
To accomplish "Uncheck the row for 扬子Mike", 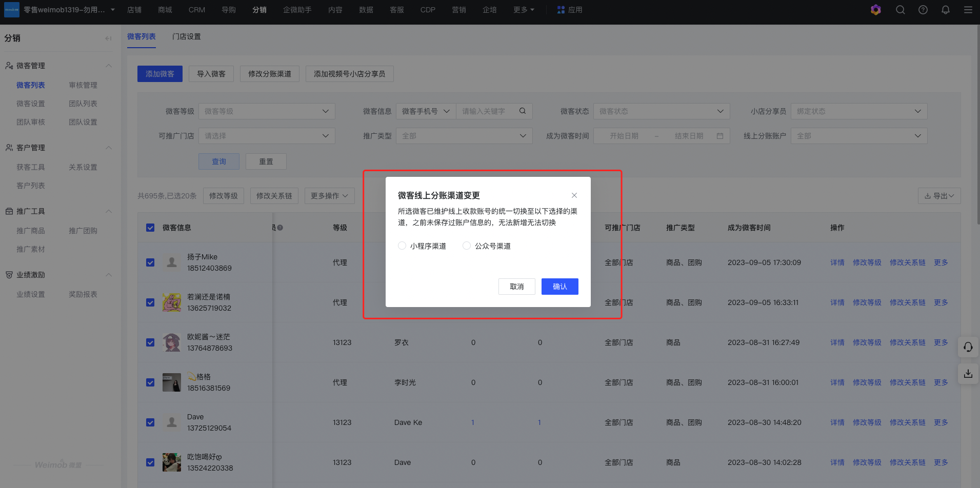I will point(150,262).
